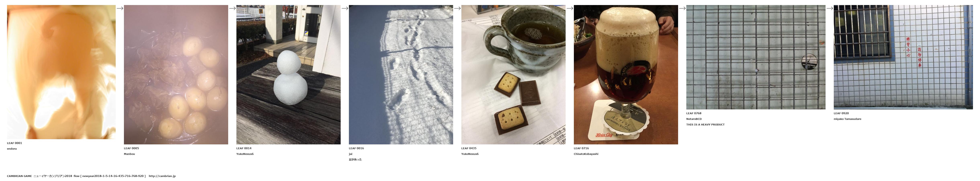
Task: Click author name ChisatoKobayashi
Action: pyautogui.click(x=586, y=154)
